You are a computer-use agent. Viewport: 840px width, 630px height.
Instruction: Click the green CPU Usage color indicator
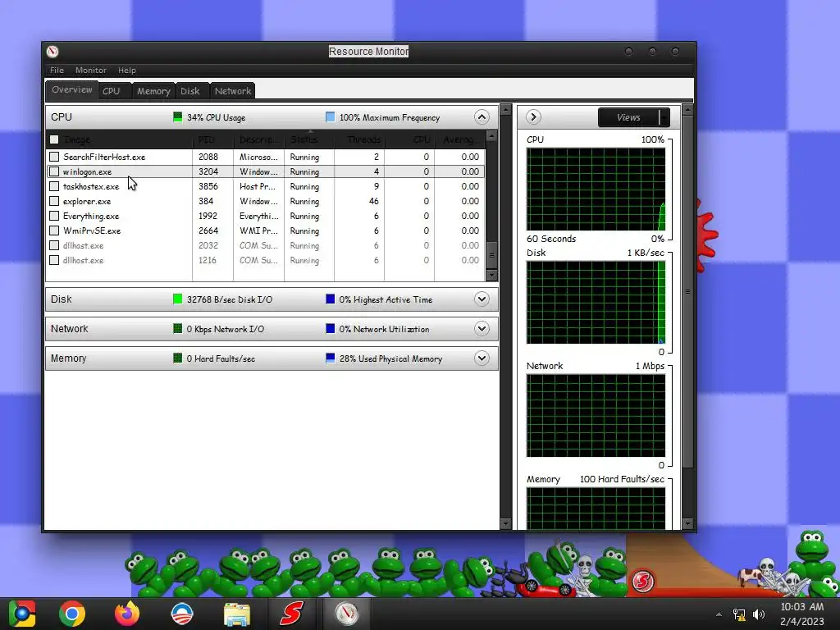point(177,116)
